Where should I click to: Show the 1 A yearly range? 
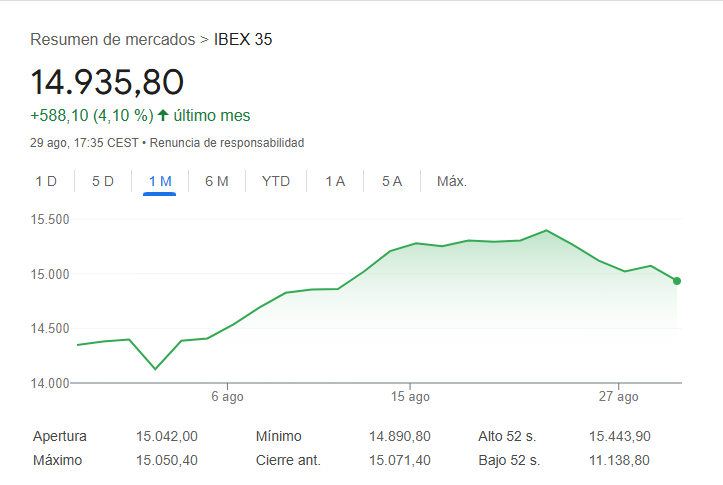335,181
